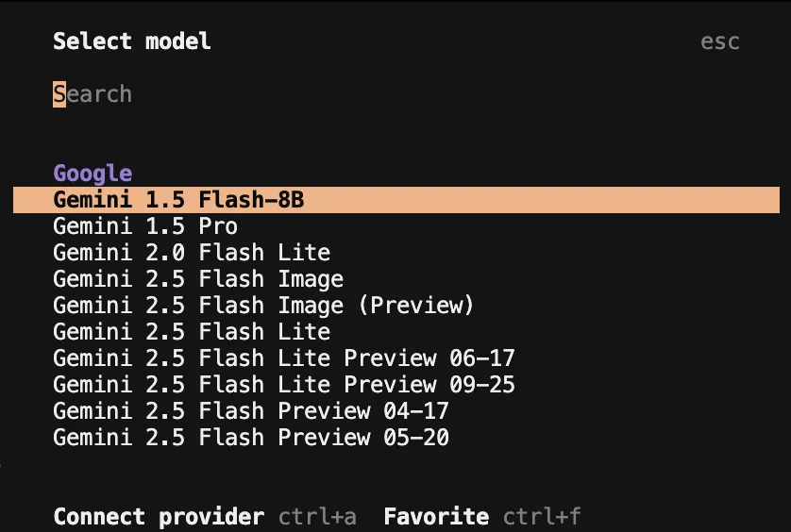Select Gemini 2.5 Flash Lite Preview 06-17
Screen dimensions: 791x532
point(284,358)
